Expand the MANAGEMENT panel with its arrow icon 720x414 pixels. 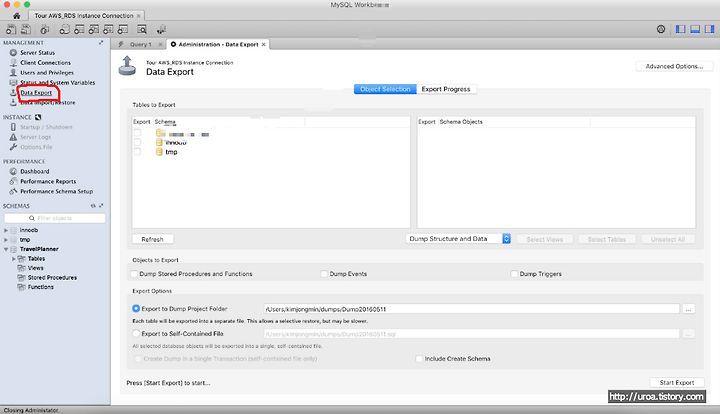101,43
